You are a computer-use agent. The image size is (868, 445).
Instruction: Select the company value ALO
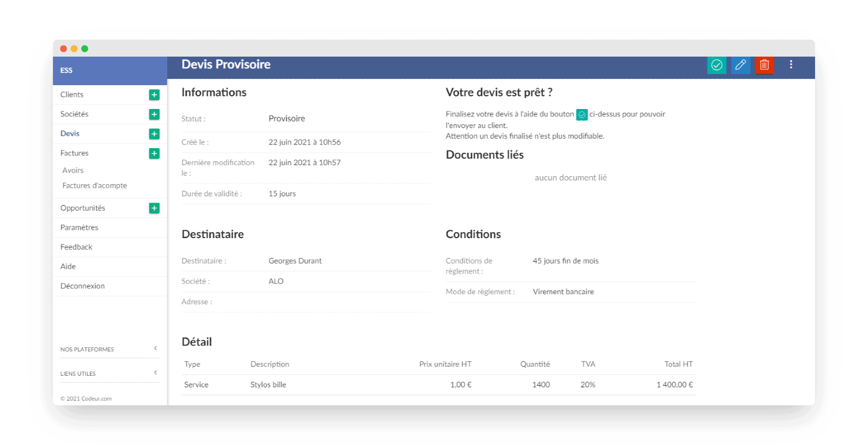pyautogui.click(x=276, y=281)
